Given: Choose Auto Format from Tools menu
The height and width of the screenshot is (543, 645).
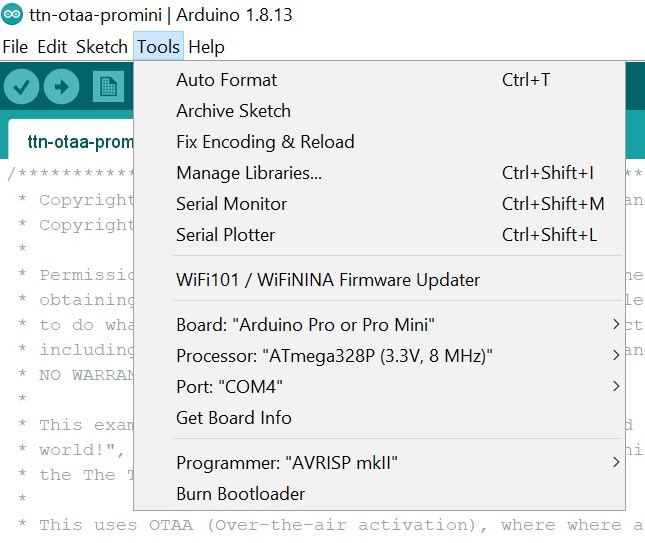Looking at the screenshot, I should click(x=379, y=80).
